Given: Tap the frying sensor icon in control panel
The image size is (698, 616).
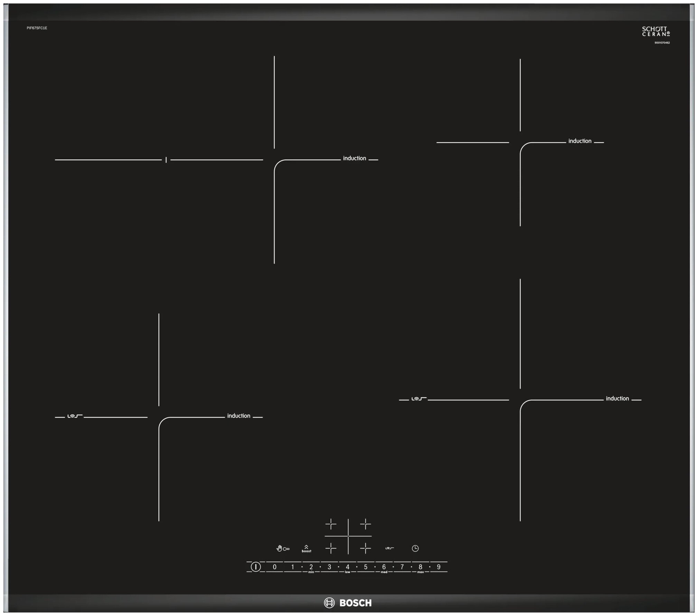Looking at the screenshot, I should [x=389, y=548].
